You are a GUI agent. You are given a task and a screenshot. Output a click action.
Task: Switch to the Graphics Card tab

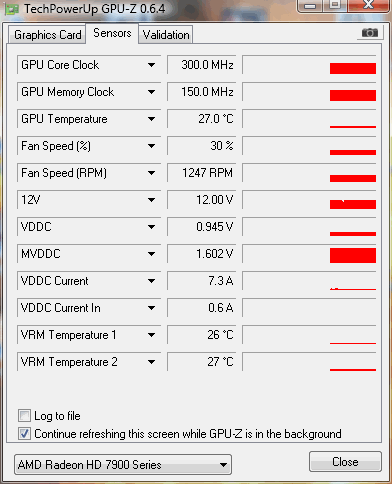(47, 35)
